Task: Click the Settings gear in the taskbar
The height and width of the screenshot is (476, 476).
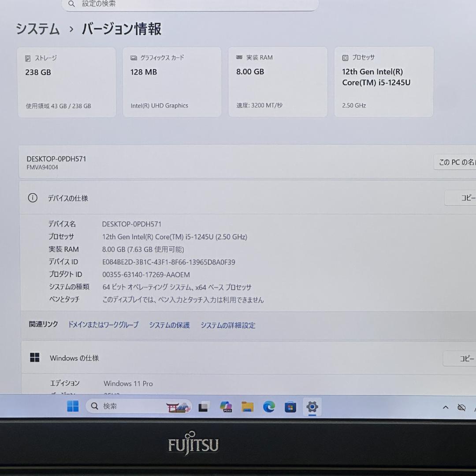Action: 312,406
